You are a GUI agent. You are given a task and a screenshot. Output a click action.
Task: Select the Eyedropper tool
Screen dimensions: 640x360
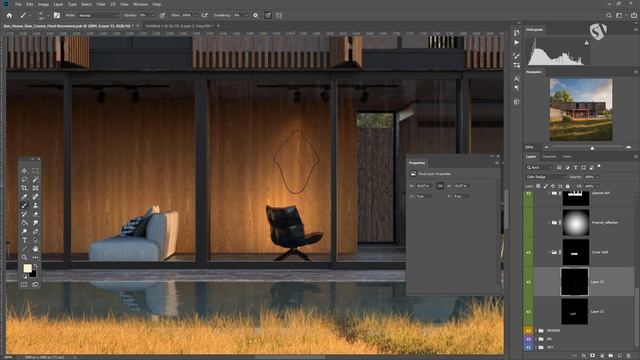pos(24,197)
